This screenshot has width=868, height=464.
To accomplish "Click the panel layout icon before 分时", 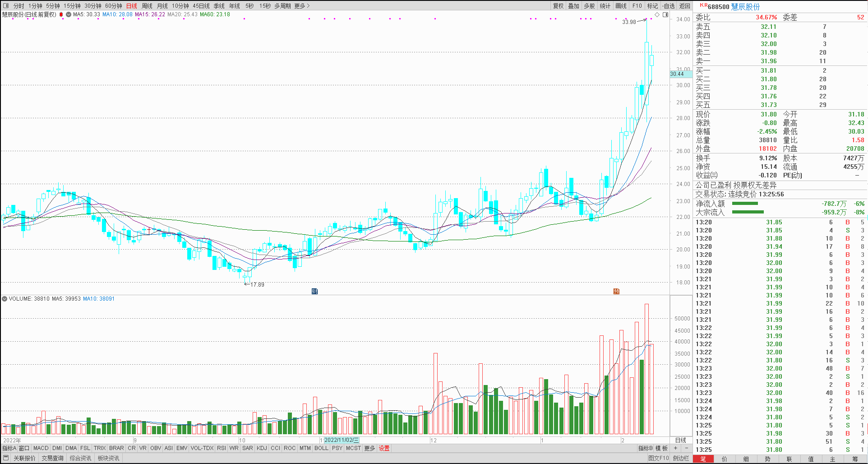I will click(x=6, y=6).
